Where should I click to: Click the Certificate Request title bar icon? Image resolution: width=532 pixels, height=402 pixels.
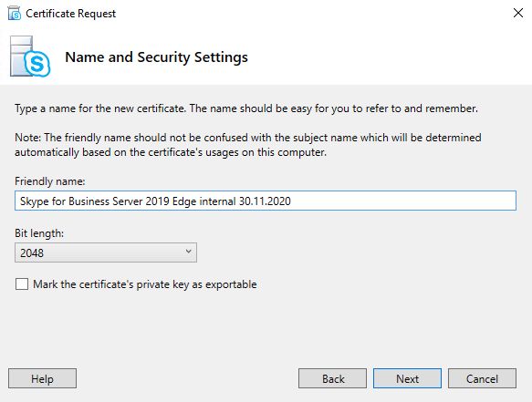coord(15,14)
